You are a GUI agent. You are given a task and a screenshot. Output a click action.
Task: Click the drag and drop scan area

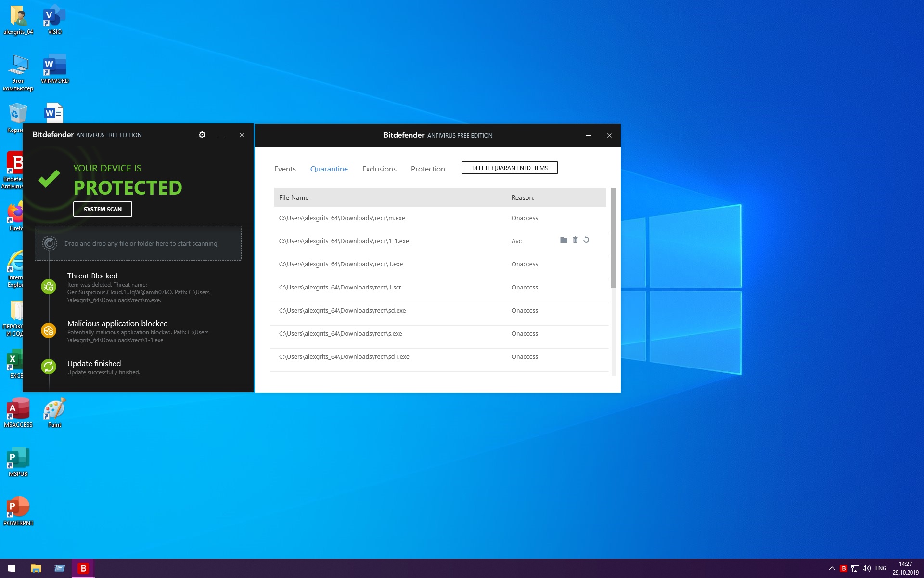click(138, 243)
